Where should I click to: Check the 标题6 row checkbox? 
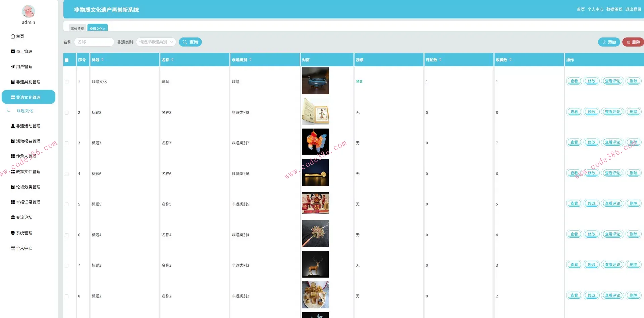pos(67,174)
